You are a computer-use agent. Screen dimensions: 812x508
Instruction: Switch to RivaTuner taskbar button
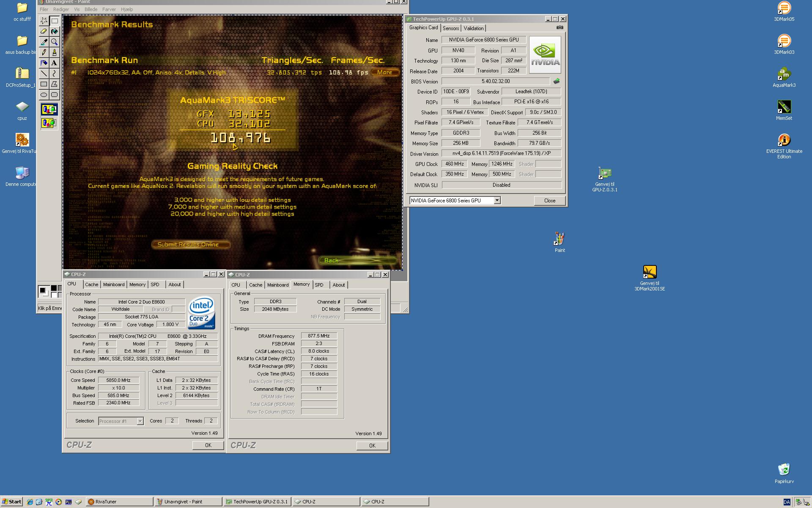pyautogui.click(x=119, y=502)
